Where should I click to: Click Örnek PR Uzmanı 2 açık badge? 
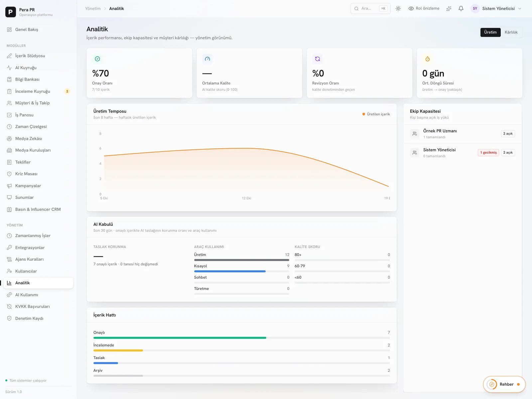[x=508, y=134]
